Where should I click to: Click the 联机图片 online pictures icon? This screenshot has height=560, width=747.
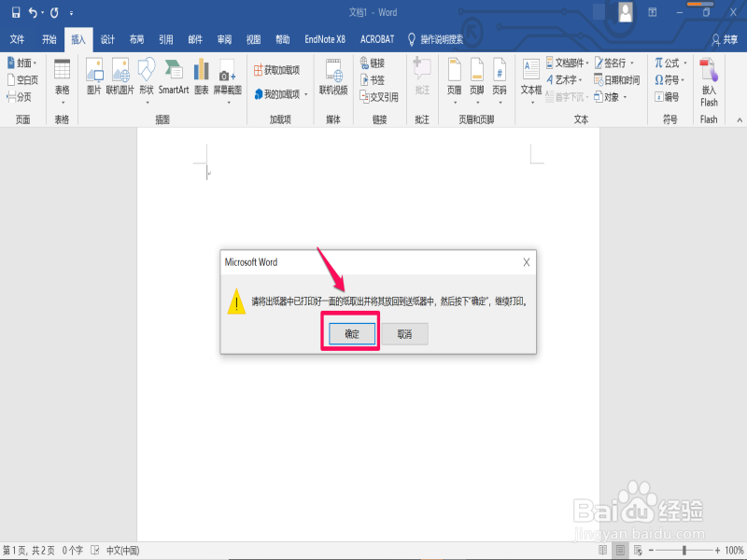coord(120,77)
